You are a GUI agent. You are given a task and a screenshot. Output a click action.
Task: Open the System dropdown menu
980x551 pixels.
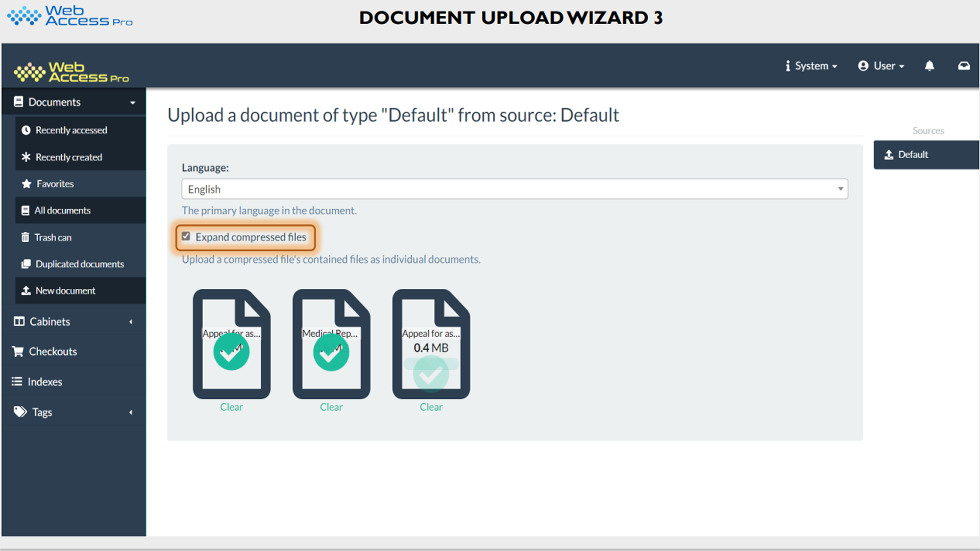pos(812,66)
